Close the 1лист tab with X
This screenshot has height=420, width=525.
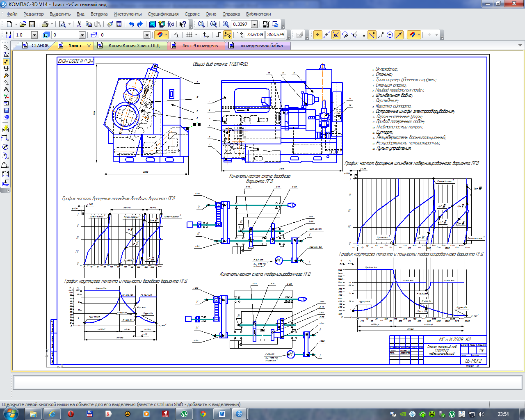90,46
